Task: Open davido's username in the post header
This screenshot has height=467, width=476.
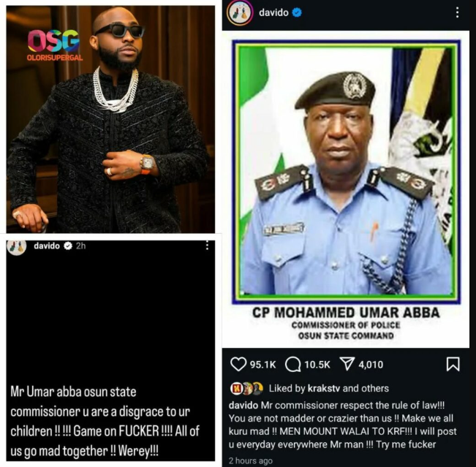Action: pos(273,12)
